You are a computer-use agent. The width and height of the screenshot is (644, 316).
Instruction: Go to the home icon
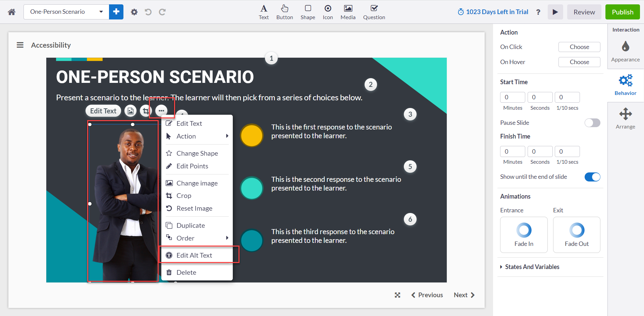tap(12, 12)
